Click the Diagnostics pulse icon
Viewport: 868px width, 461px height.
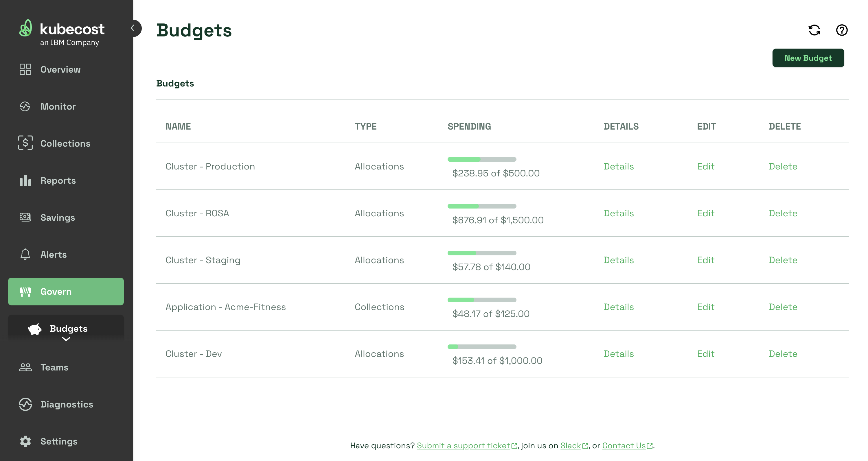[x=25, y=404]
